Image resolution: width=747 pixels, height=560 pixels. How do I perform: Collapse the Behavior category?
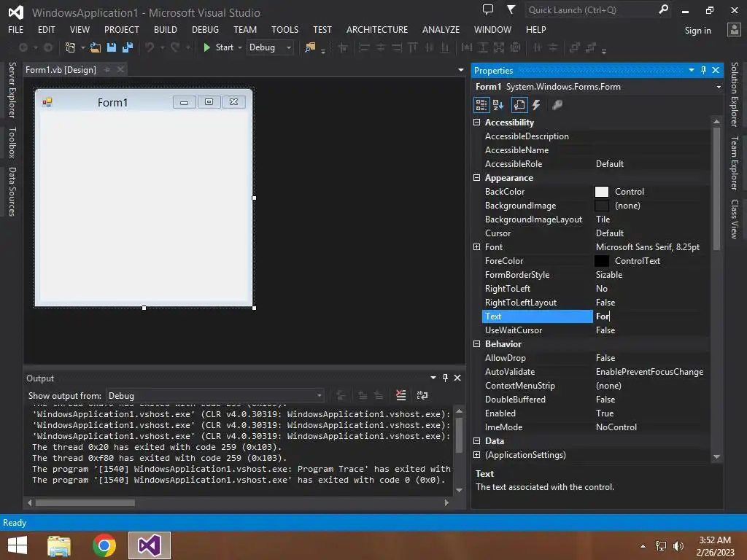pos(476,344)
